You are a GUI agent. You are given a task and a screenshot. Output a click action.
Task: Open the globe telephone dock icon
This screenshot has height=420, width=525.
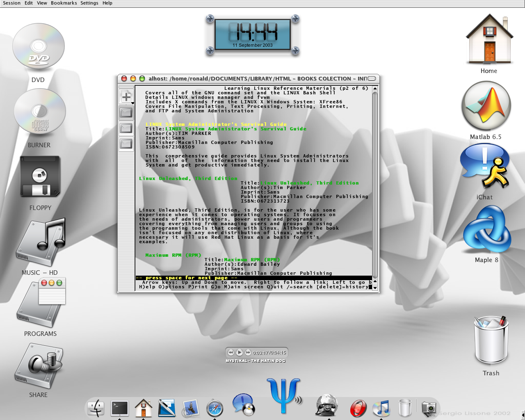click(326, 405)
